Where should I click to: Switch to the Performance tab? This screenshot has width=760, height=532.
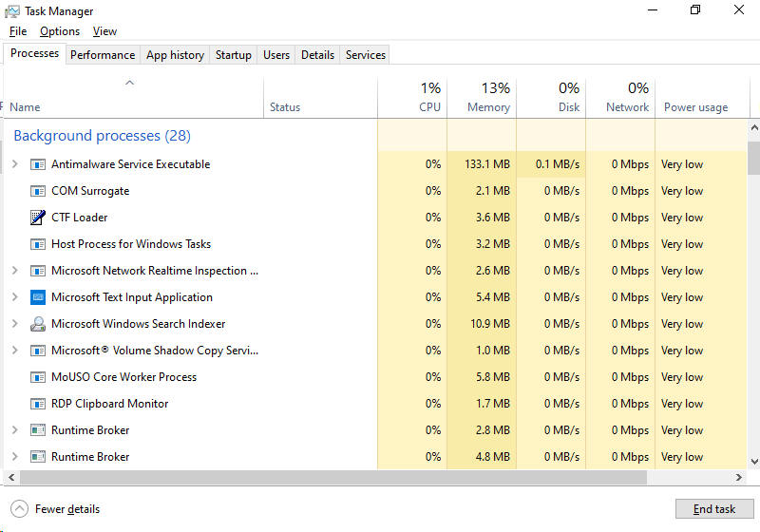pos(103,55)
